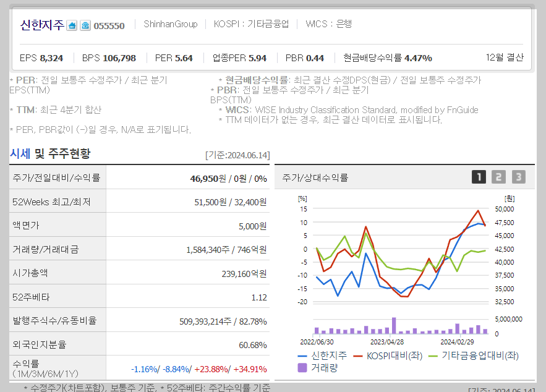Click chart x-axis date 2023/04/28
Screen dimensions: 546x392
point(387,342)
